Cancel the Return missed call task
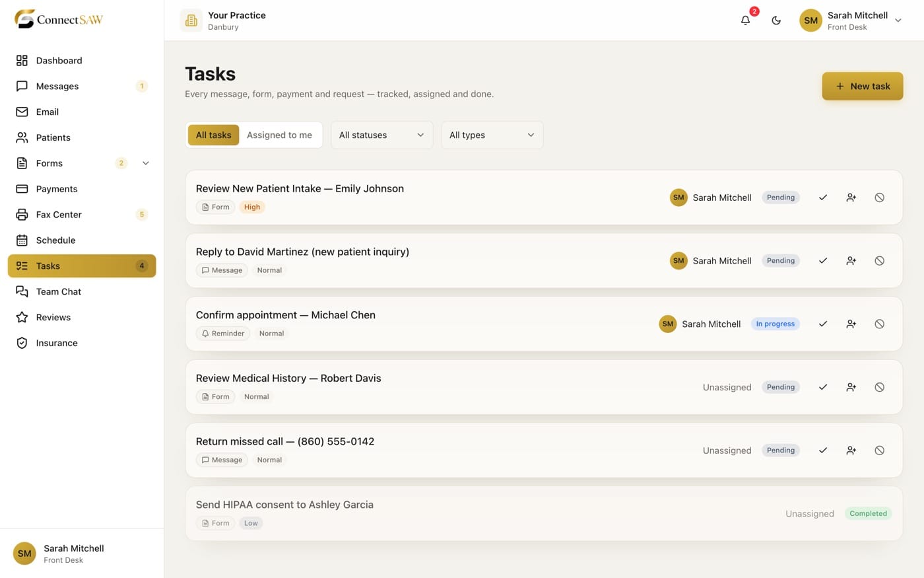The image size is (924, 578). 880,451
